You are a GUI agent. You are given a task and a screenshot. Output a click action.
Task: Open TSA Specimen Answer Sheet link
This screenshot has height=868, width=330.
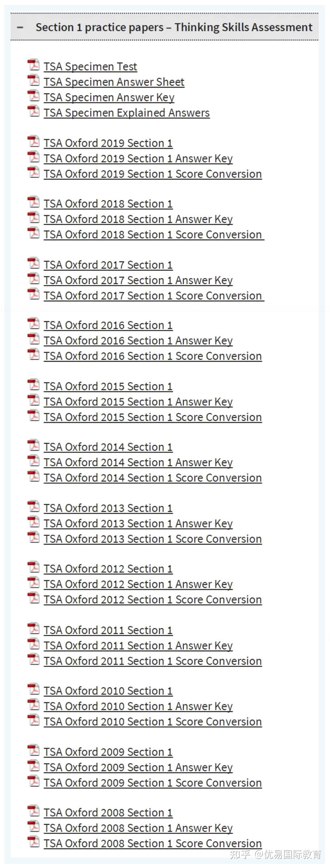[x=114, y=82]
